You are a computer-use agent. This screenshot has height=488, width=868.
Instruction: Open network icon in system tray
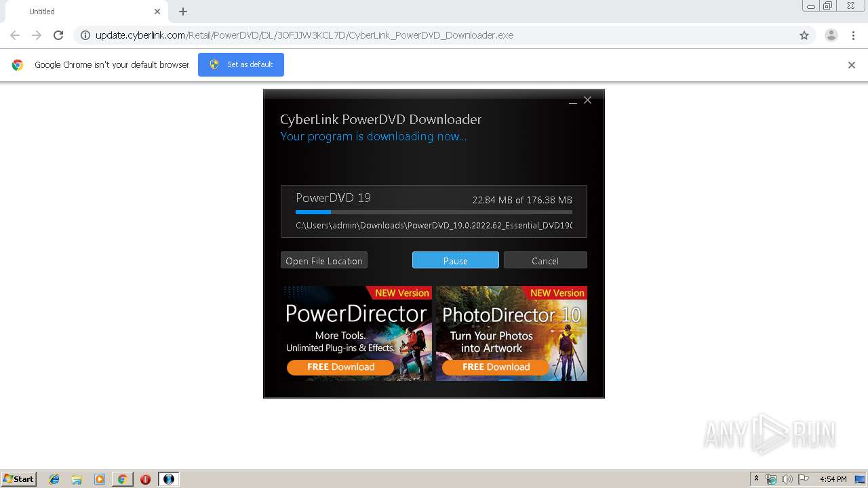coord(771,479)
